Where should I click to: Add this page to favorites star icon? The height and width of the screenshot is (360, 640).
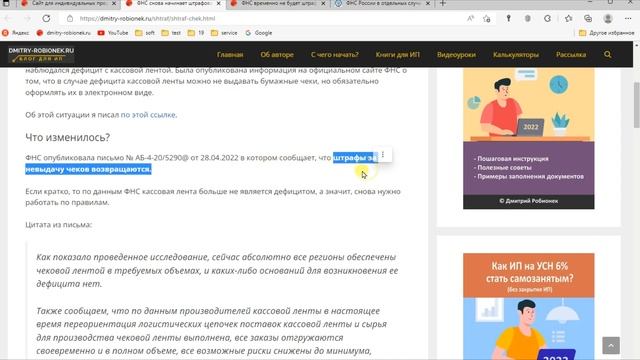coord(487,18)
